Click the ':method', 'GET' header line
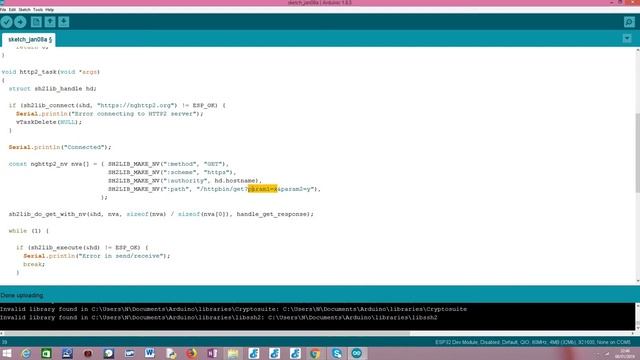The image size is (640, 360). pyautogui.click(x=169, y=164)
